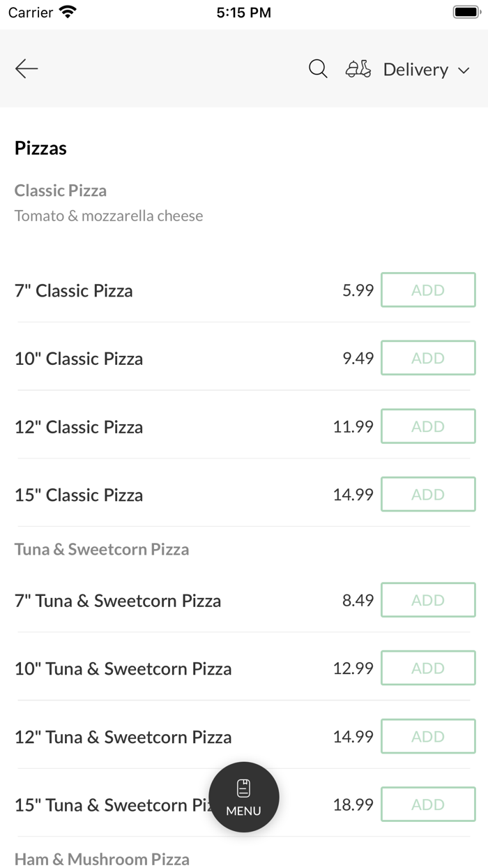Select the Tuna & Sweetcorn Pizza heading
The width and height of the screenshot is (488, 868).
(102, 549)
